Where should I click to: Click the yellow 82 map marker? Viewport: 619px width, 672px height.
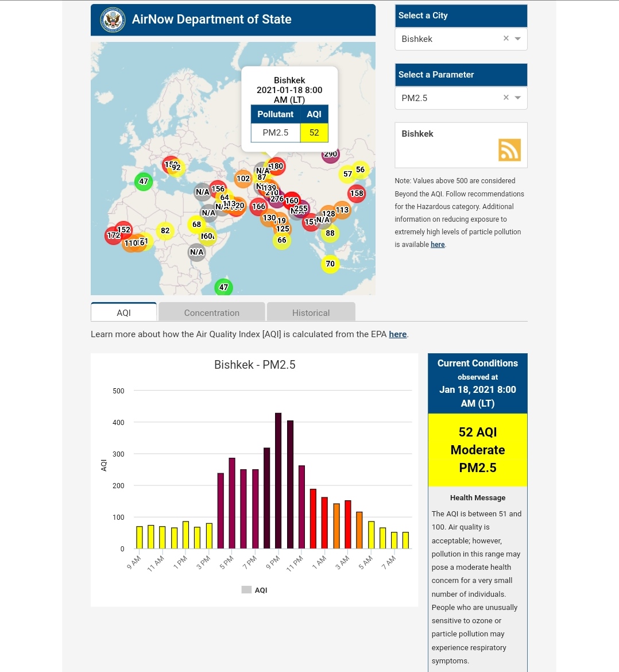165,231
